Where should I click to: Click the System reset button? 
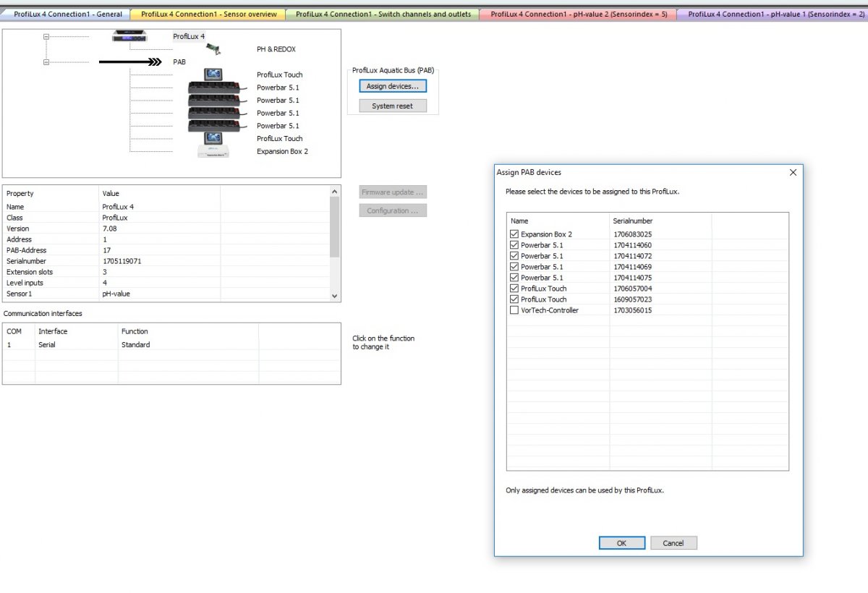pos(393,106)
